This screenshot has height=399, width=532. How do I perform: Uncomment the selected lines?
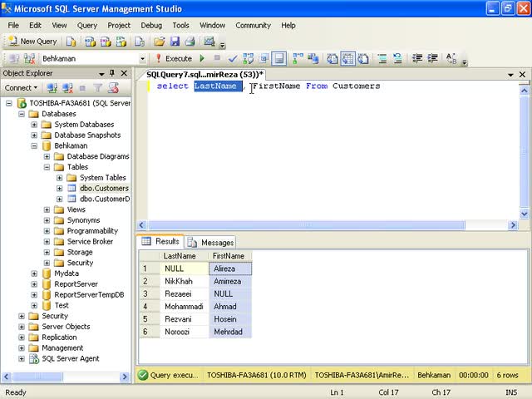(x=397, y=59)
